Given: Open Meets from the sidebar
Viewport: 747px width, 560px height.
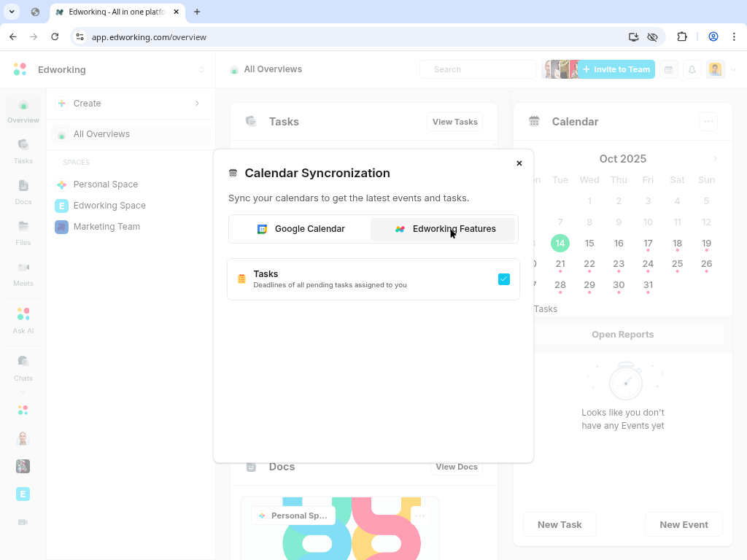Looking at the screenshot, I should click(x=23, y=273).
